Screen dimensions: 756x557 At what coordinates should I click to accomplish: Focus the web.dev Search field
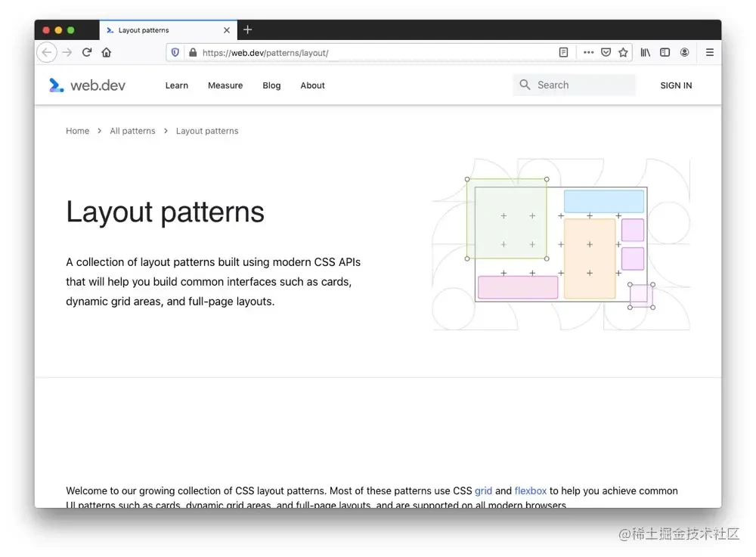[x=574, y=85]
